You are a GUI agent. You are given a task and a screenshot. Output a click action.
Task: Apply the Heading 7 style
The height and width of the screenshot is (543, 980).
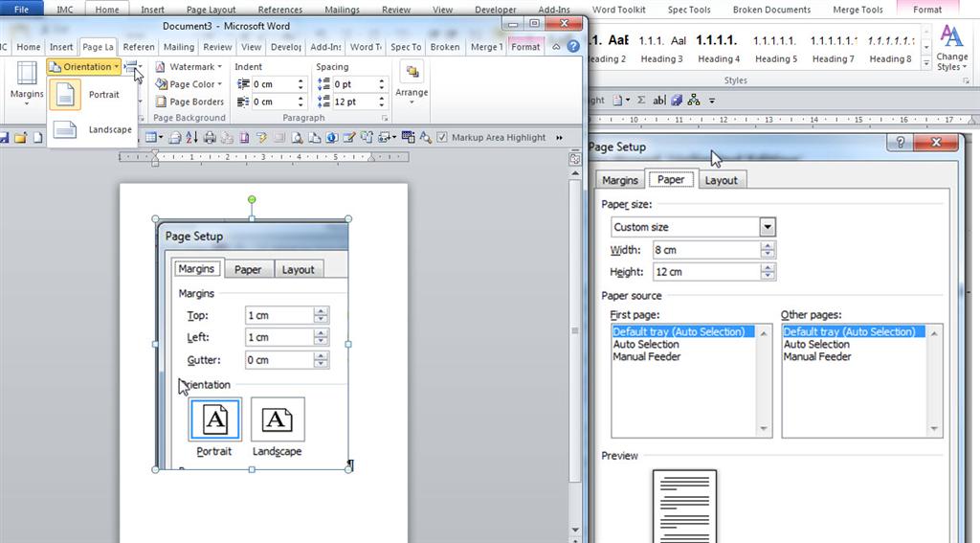(834, 50)
